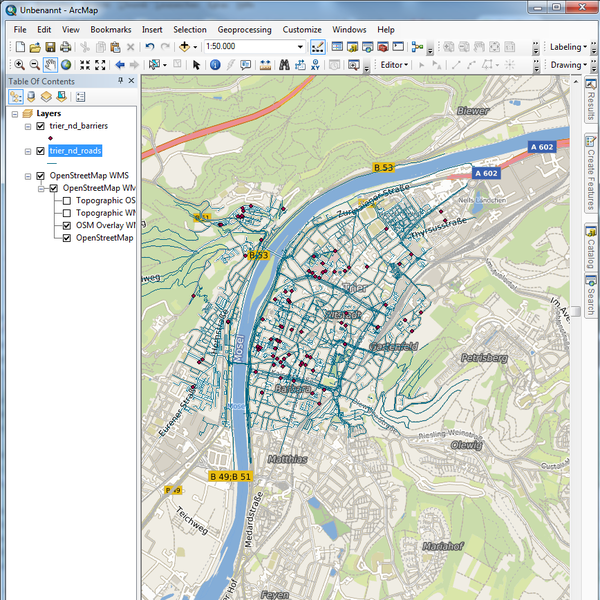Screen dimensions: 600x600
Task: Open the ArcToolbox window icon
Action: tap(383, 47)
